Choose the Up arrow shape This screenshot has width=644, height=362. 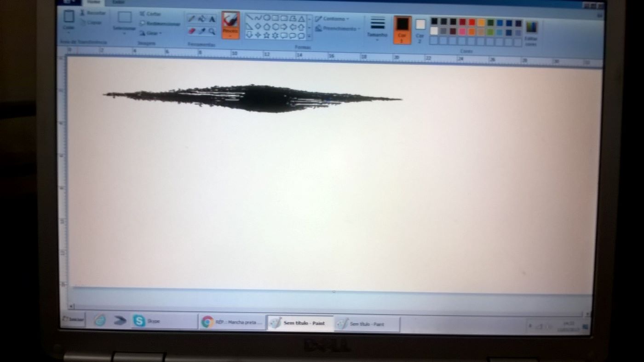click(x=301, y=28)
